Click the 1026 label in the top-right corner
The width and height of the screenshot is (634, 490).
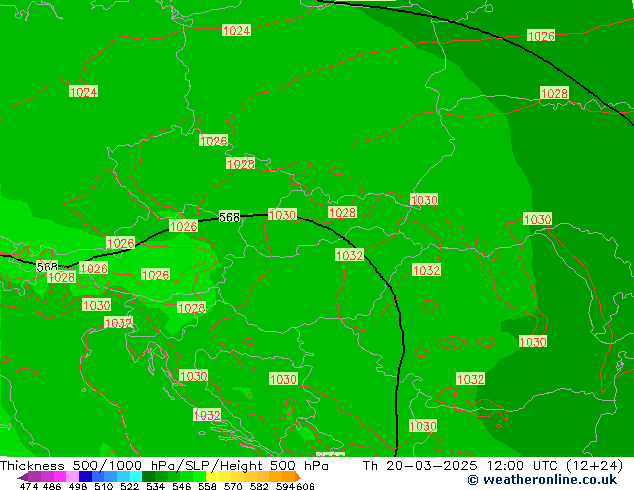pos(541,36)
